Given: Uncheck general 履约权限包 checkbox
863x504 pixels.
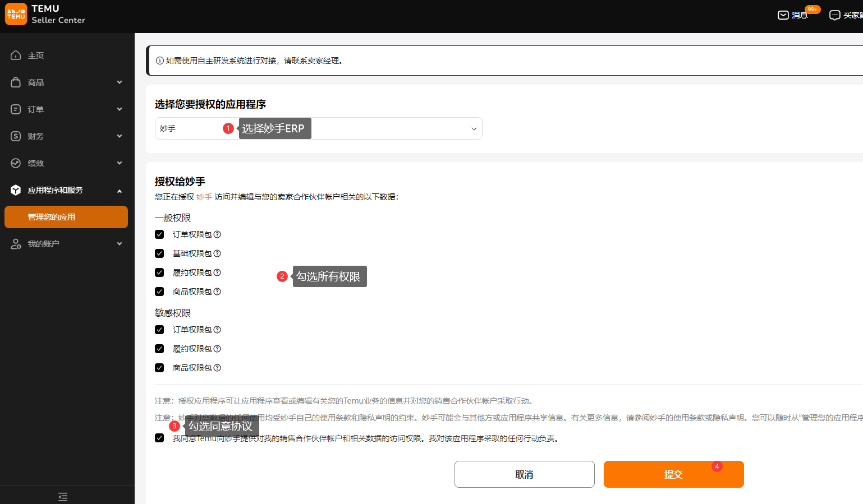Looking at the screenshot, I should (x=159, y=272).
